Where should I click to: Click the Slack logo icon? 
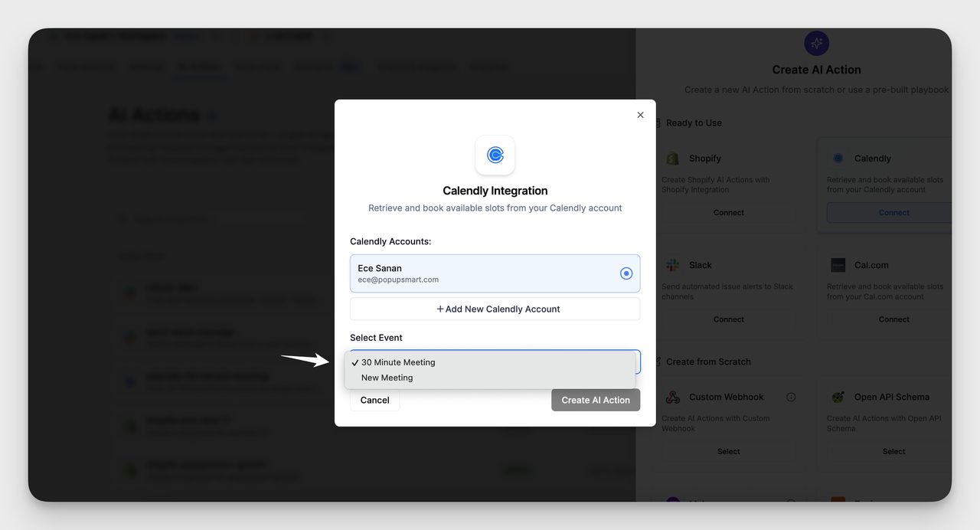[x=672, y=265]
